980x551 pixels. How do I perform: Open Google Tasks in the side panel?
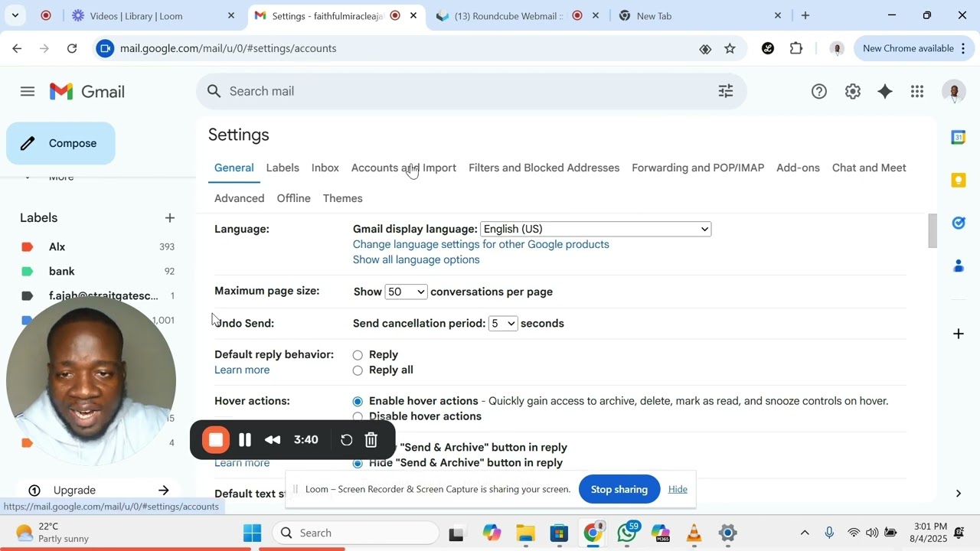pyautogui.click(x=959, y=223)
